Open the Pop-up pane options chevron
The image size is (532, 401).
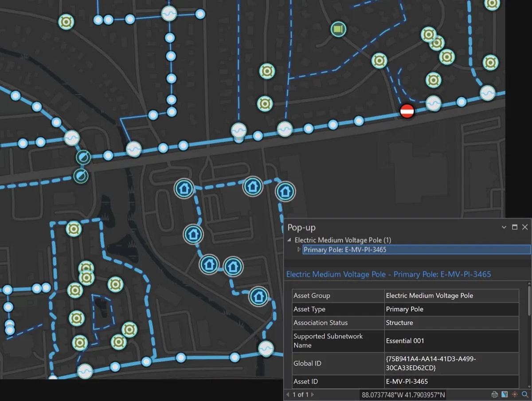coord(504,227)
